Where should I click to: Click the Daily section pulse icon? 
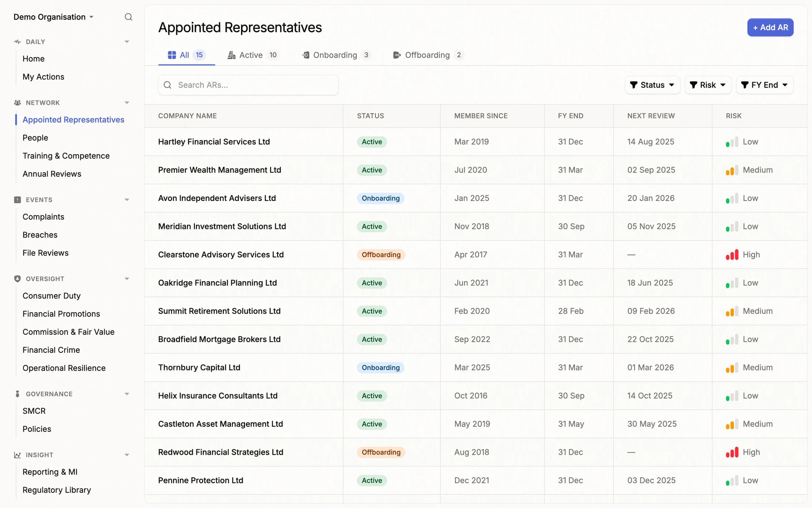pos(17,42)
